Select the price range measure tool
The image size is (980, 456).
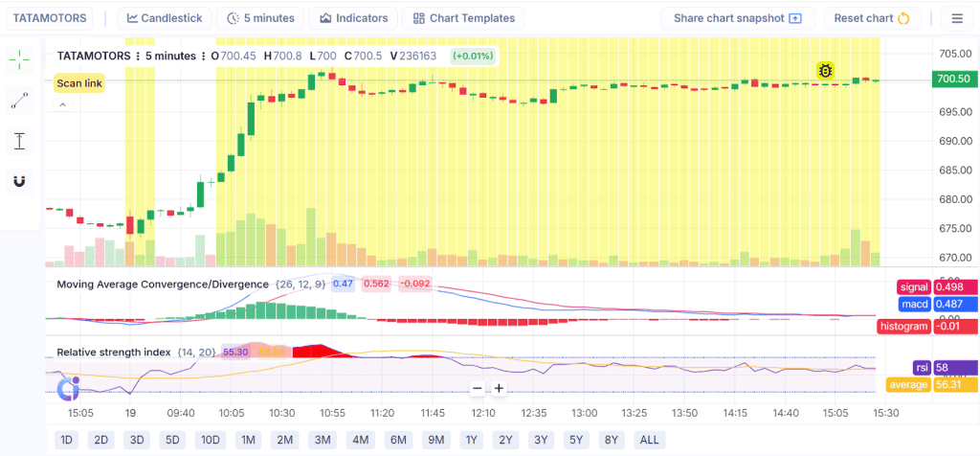pyautogui.click(x=19, y=141)
